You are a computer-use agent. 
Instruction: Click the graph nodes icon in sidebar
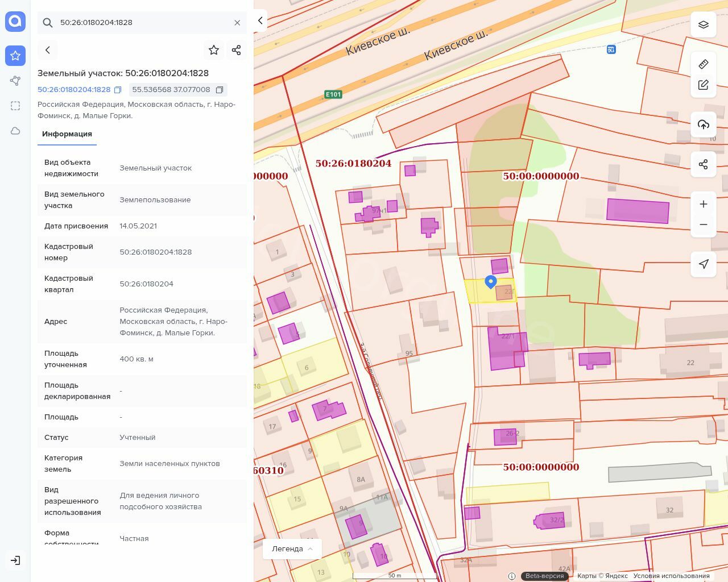[x=15, y=81]
